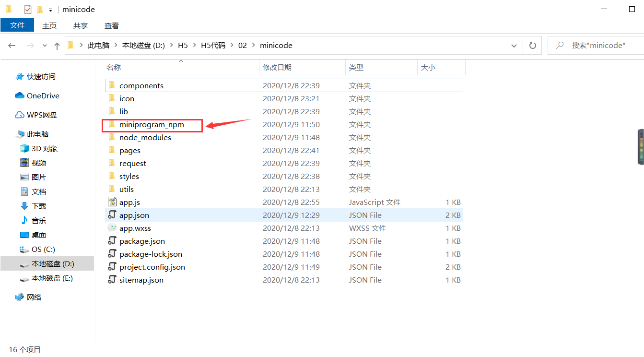
Task: Open Customize Quick Access Toolbar dropdown
Action: (50, 10)
